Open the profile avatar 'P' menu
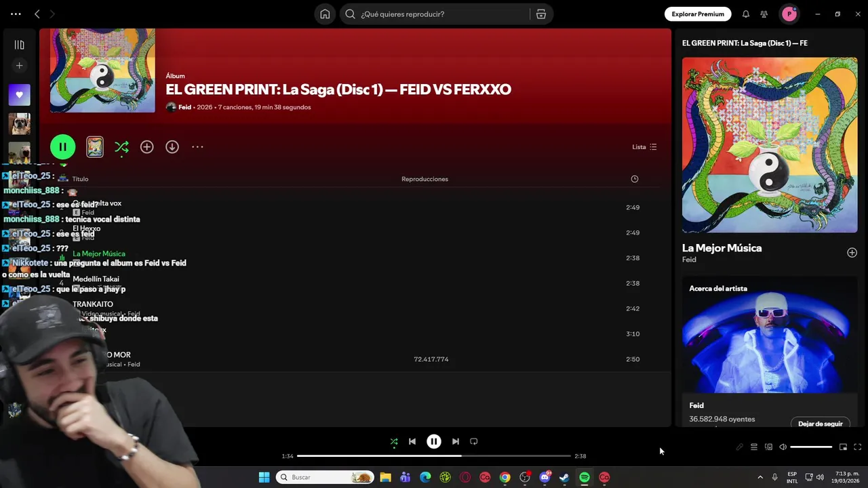The image size is (868, 488). tap(789, 14)
